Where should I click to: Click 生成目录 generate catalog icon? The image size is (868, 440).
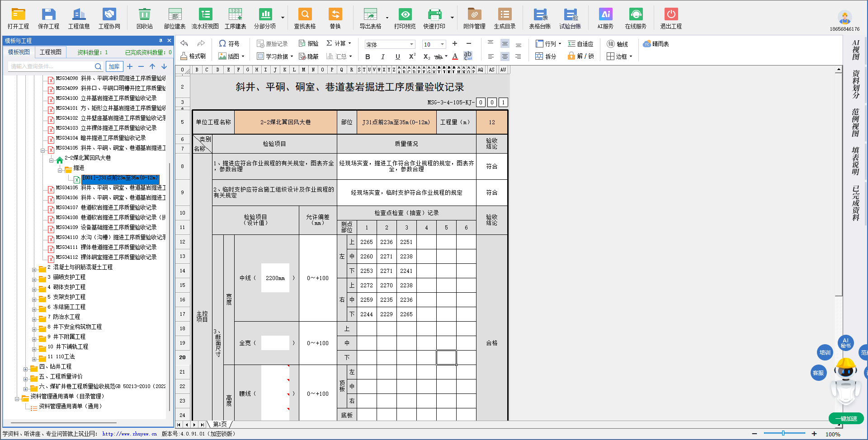pyautogui.click(x=505, y=19)
